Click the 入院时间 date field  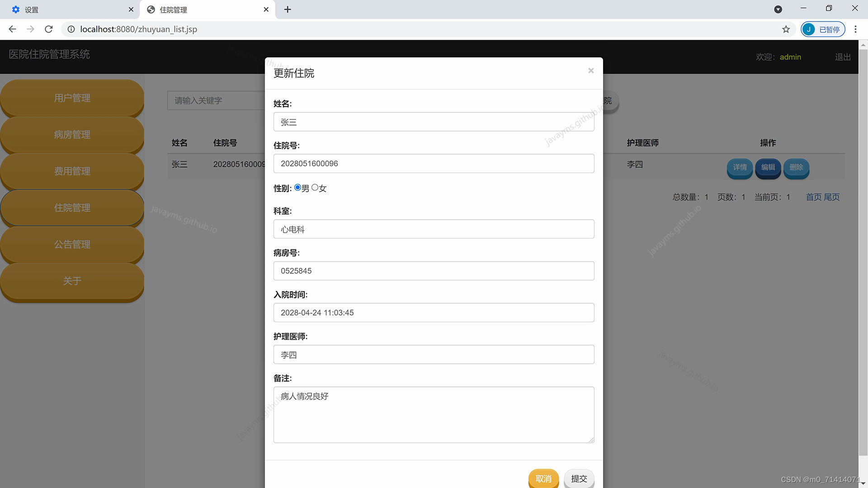434,313
